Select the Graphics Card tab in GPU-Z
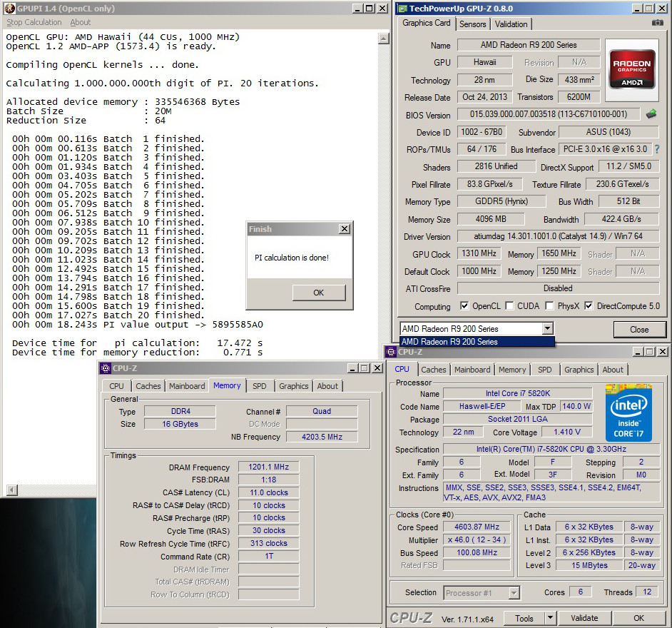The image size is (672, 628). [426, 23]
